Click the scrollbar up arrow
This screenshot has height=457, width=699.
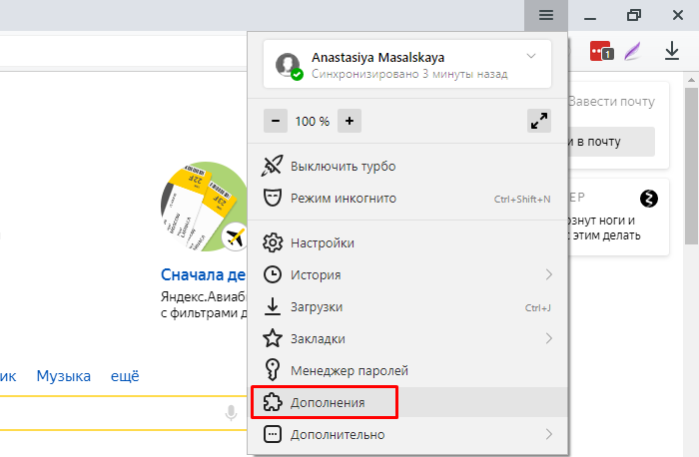click(691, 80)
